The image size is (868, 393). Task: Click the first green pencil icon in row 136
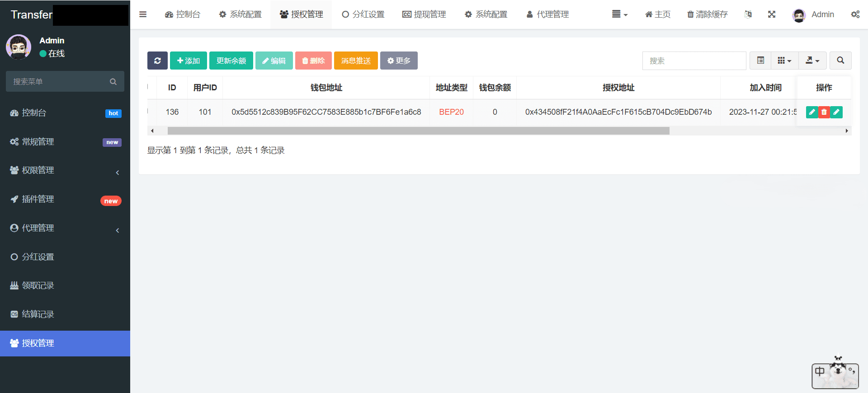pos(812,112)
